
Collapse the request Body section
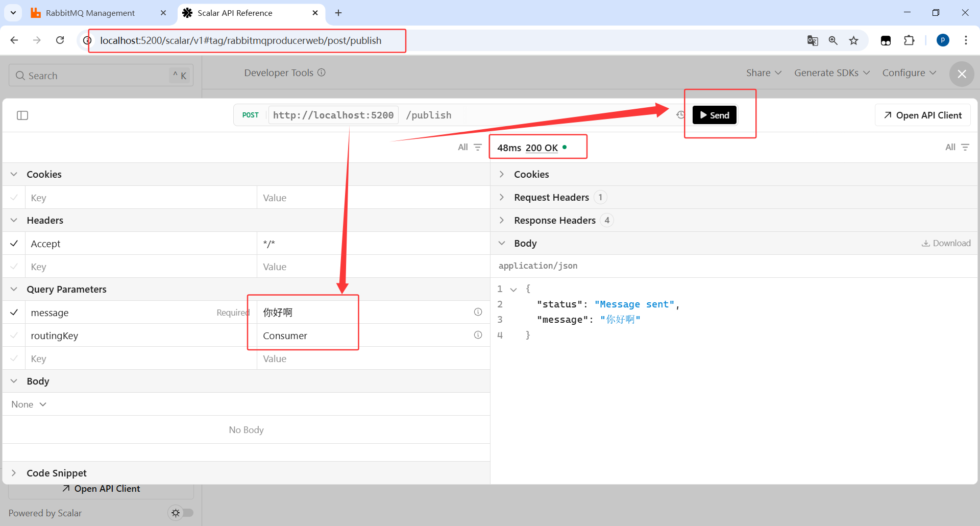[14, 381]
